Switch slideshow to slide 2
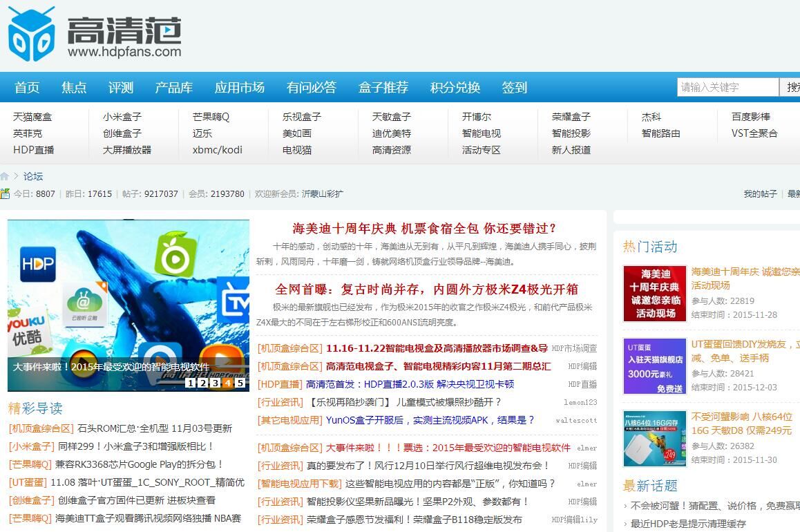This screenshot has width=800, height=532. pyautogui.click(x=202, y=383)
